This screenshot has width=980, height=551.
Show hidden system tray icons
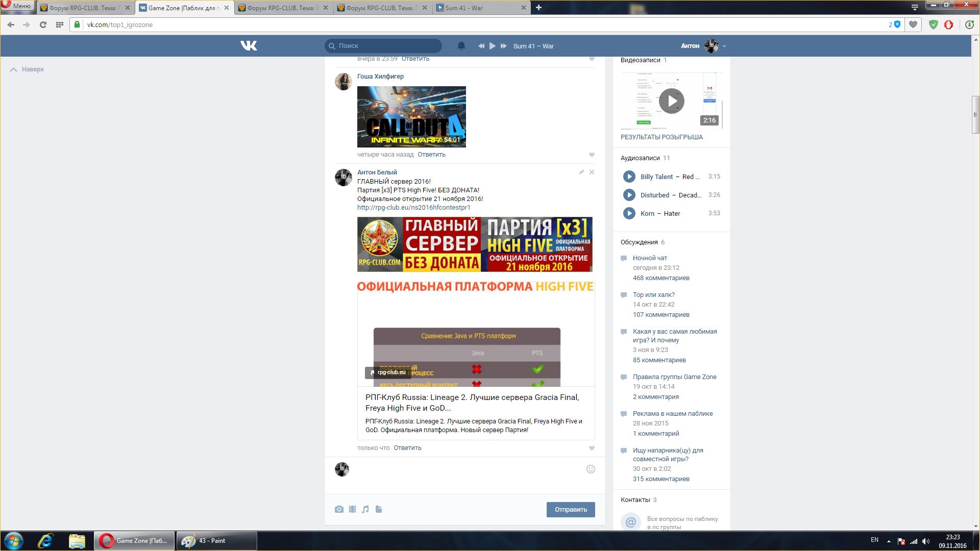[889, 541]
